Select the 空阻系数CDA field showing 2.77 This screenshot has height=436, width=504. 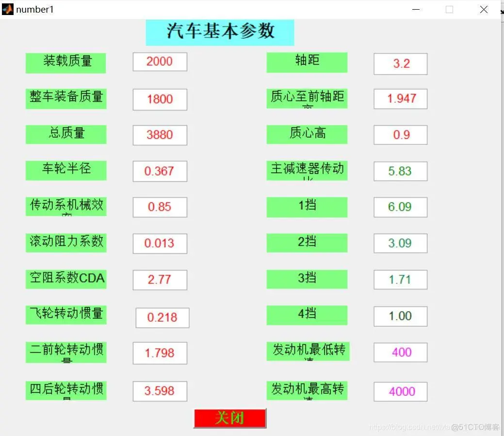[x=160, y=280]
